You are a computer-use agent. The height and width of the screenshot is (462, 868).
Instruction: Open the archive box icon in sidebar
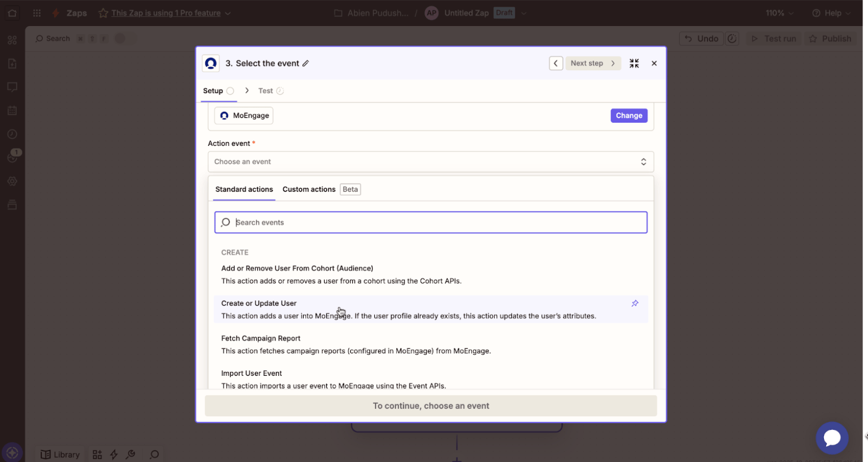12,205
